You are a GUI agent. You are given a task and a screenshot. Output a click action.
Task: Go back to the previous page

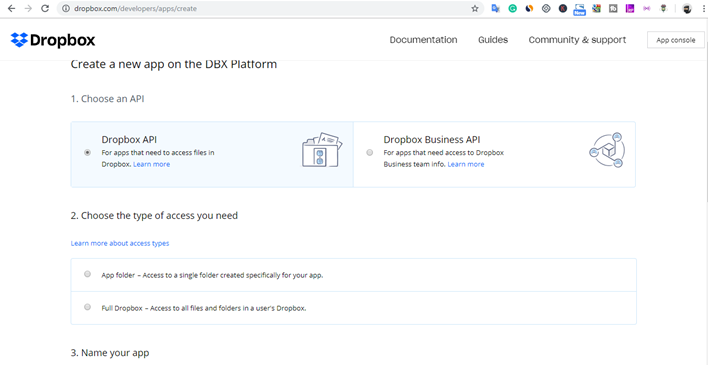(x=11, y=9)
